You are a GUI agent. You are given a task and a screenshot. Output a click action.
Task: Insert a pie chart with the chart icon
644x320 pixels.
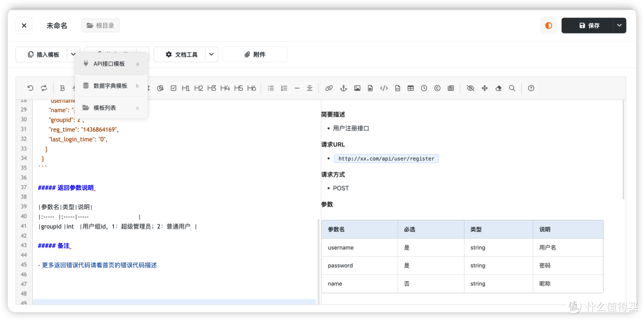(x=160, y=88)
